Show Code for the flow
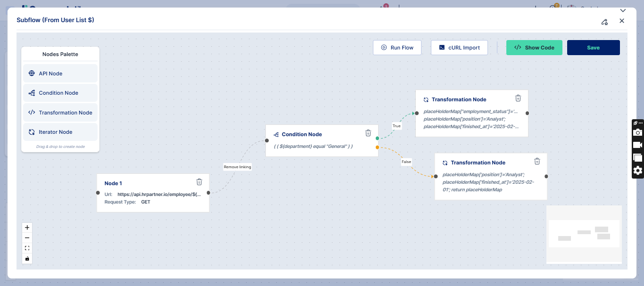 534,48
